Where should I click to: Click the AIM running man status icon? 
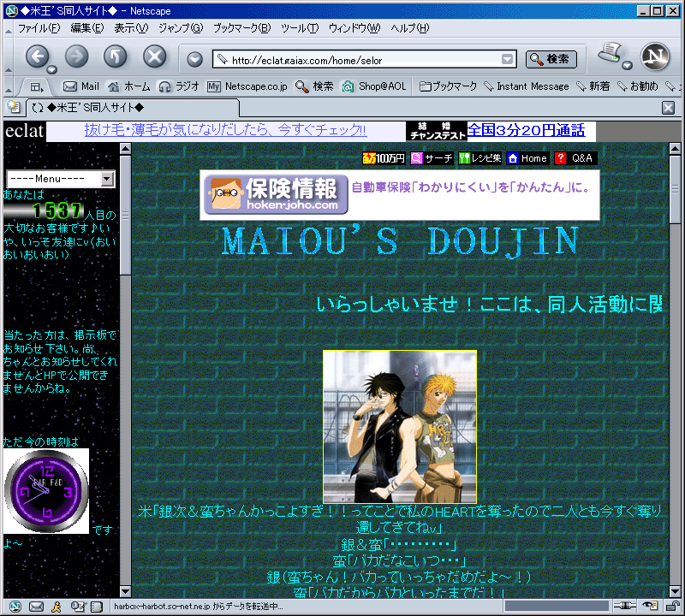57,607
